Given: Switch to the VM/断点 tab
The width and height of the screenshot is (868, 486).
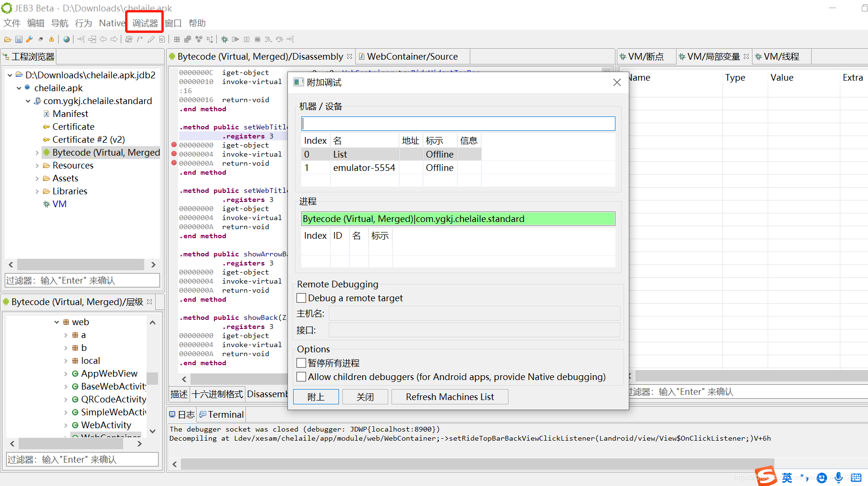Looking at the screenshot, I should pos(646,56).
